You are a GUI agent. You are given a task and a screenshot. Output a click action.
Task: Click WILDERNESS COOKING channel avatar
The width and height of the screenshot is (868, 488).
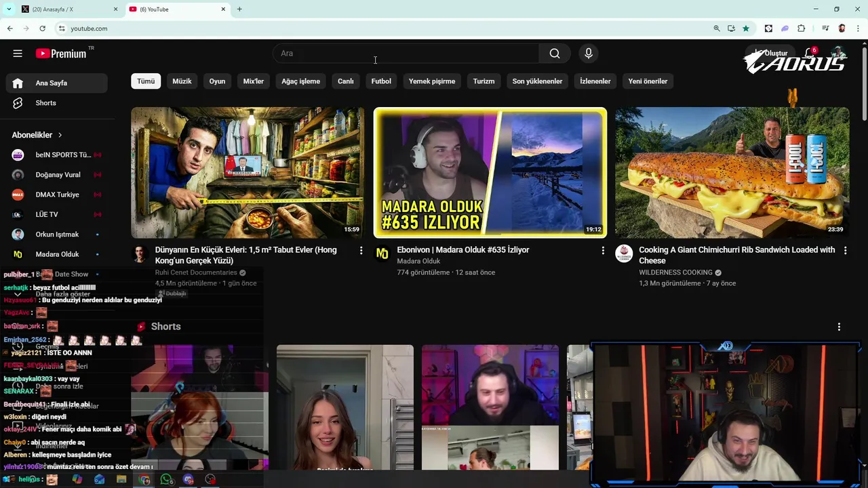click(x=624, y=253)
